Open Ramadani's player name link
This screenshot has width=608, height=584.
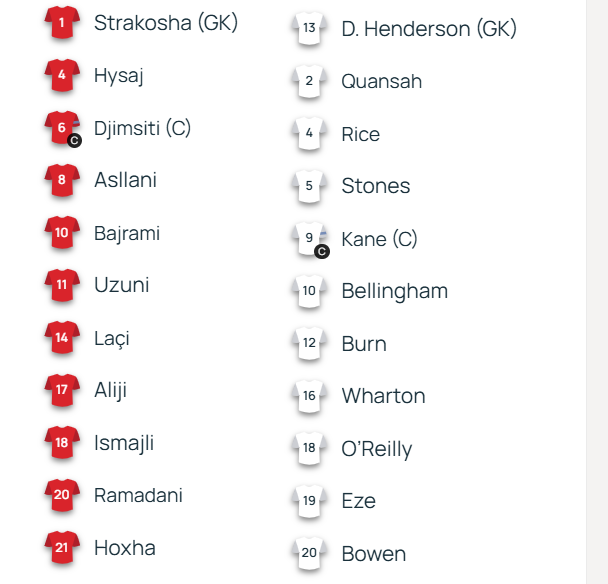pyautogui.click(x=138, y=495)
